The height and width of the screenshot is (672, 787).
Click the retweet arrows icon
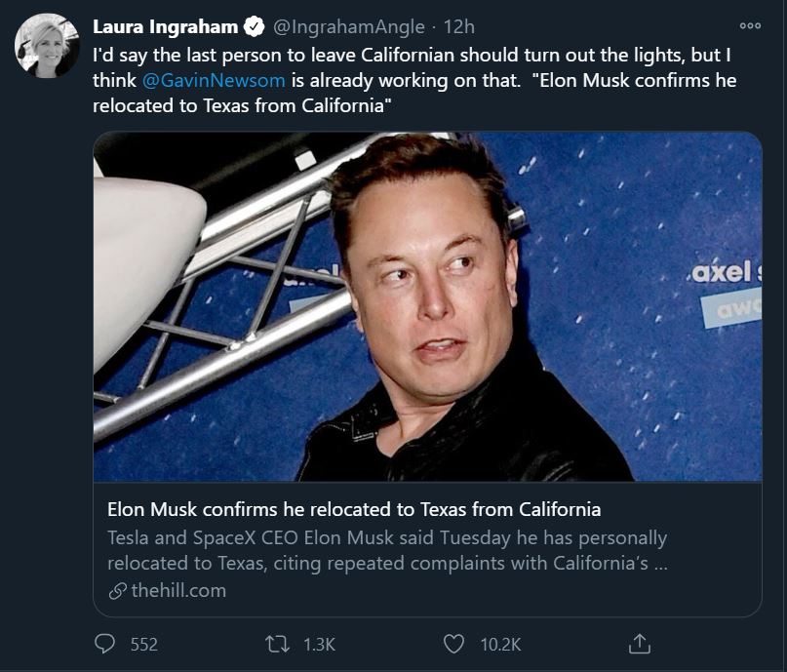pos(277,644)
